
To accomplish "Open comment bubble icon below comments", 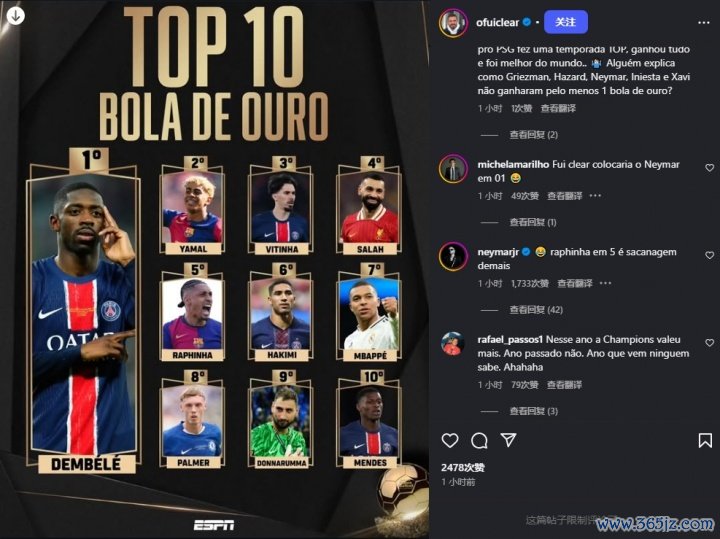I will [479, 441].
